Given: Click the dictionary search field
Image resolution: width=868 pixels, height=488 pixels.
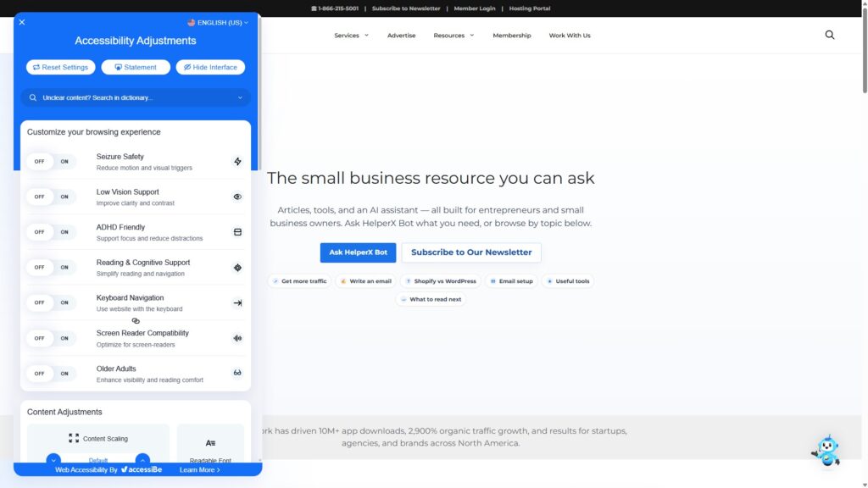Looking at the screenshot, I should 136,97.
